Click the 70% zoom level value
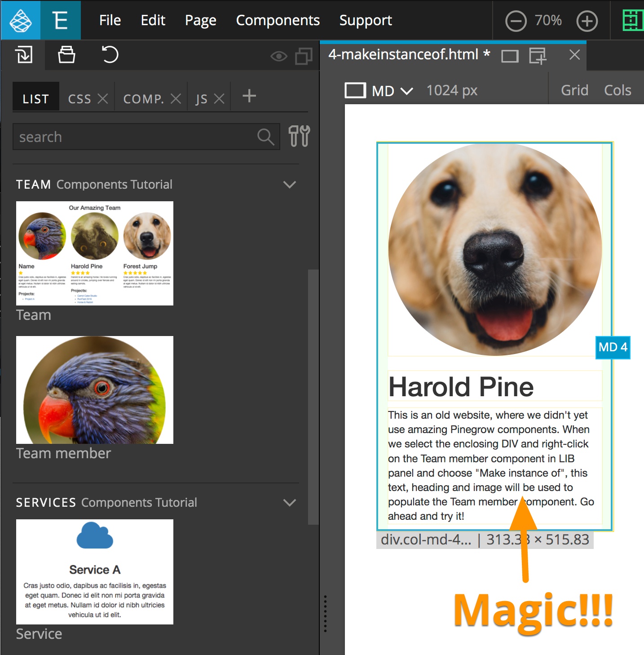 pos(548,20)
